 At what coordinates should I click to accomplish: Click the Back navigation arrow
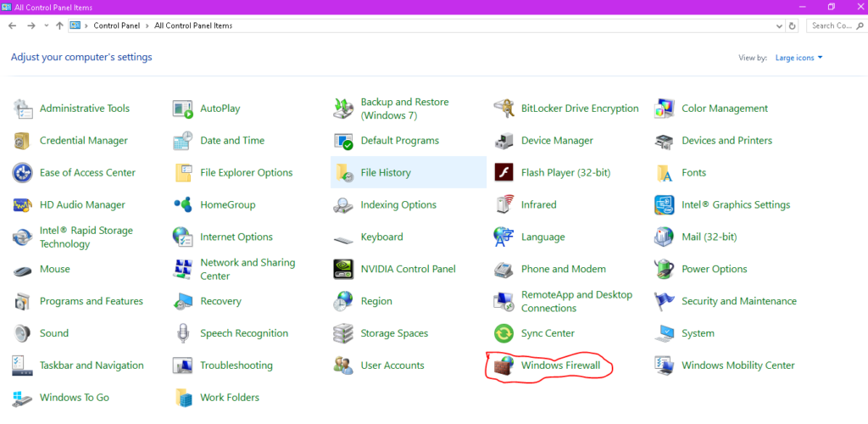point(12,26)
